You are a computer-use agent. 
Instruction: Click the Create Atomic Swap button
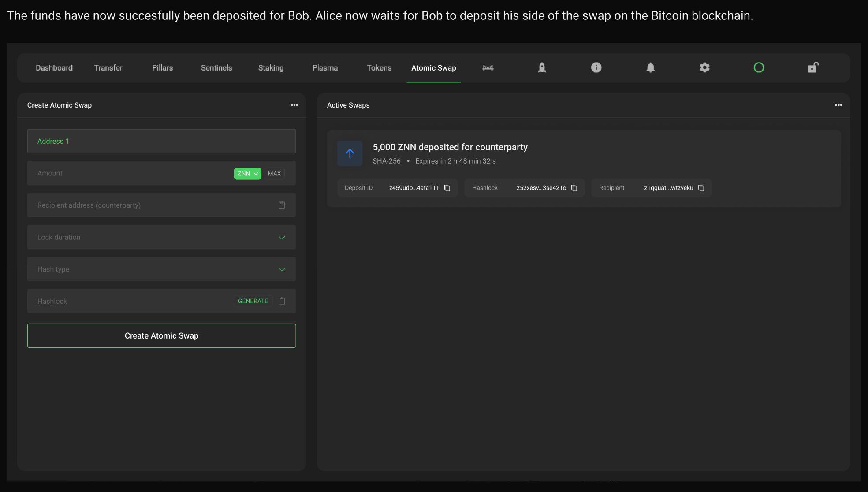(x=161, y=336)
